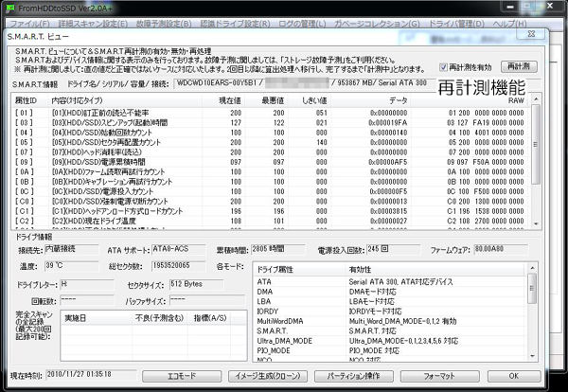Image resolution: width=568 pixels, height=392 pixels.
Task: Click the 累積時間 field showing 2805 時間
Action: tap(277, 249)
